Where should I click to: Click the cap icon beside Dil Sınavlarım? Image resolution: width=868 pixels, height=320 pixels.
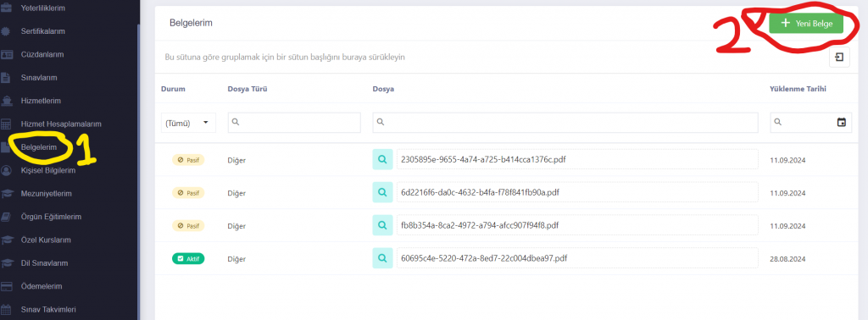(x=7, y=263)
